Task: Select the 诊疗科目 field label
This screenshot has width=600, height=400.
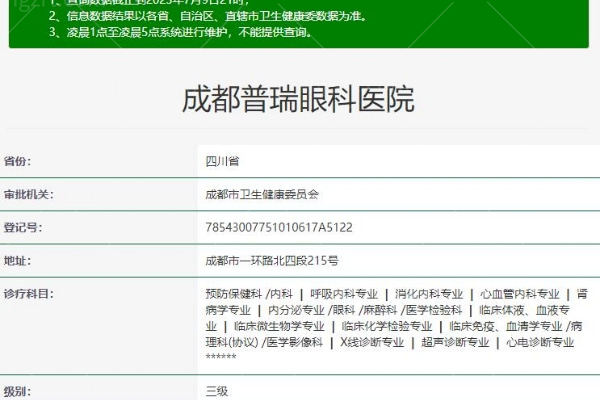Action: click(28, 294)
